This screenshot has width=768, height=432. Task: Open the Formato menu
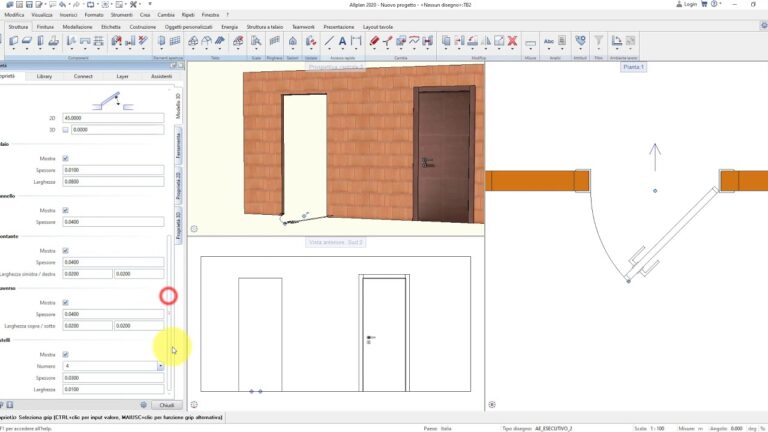(94, 15)
